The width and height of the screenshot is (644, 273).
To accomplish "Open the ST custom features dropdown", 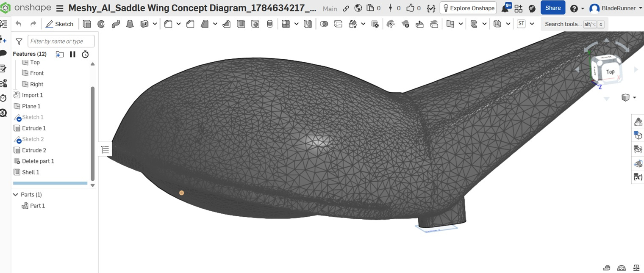I will pyautogui.click(x=532, y=24).
